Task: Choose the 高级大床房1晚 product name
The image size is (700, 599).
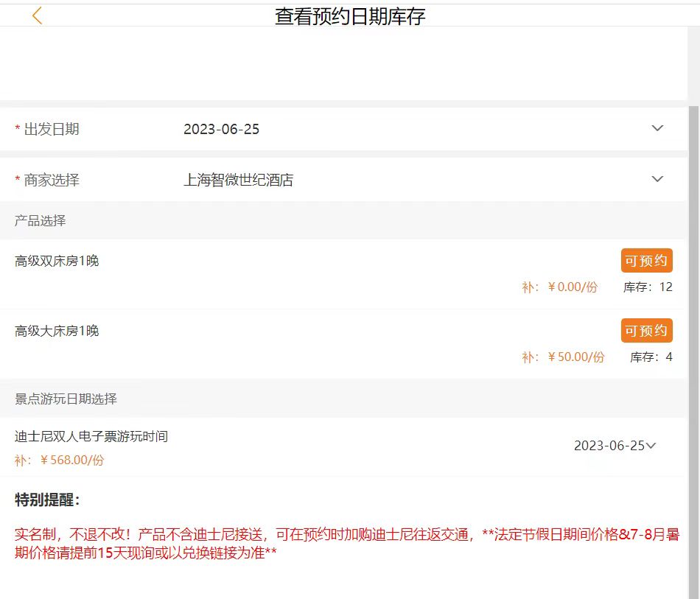Action: 57,331
